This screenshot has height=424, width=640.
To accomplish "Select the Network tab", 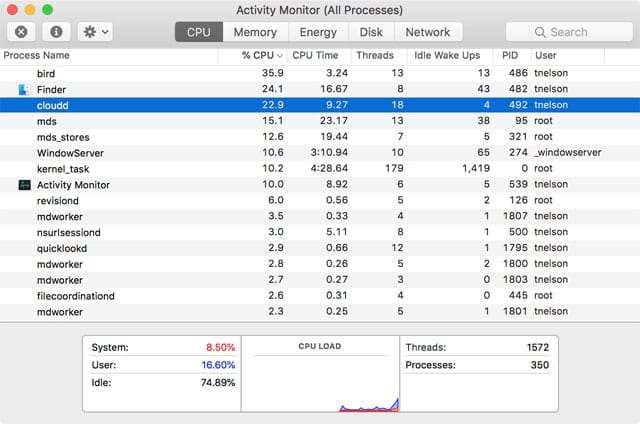I will point(427,32).
